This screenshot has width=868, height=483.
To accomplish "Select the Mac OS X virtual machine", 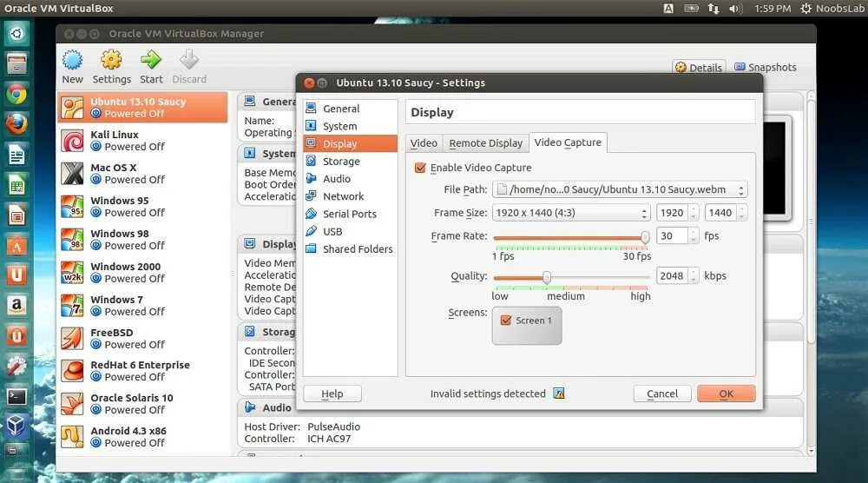I will click(x=143, y=174).
